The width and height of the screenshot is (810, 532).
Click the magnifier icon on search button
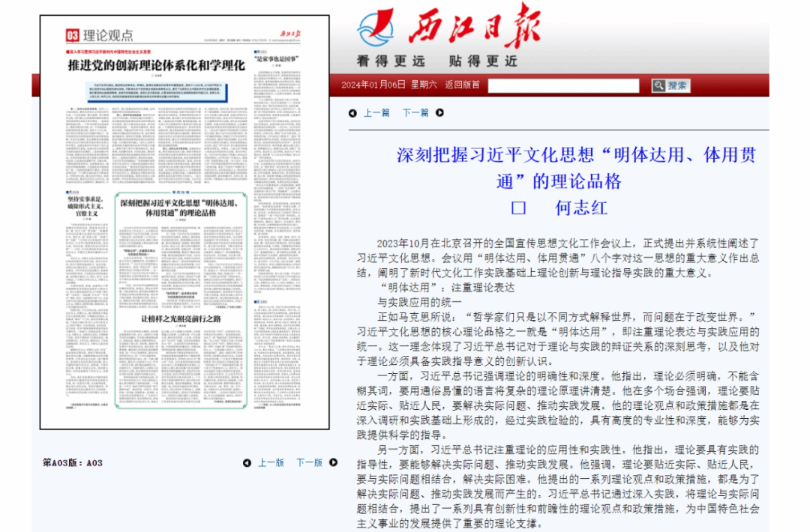coord(658,85)
